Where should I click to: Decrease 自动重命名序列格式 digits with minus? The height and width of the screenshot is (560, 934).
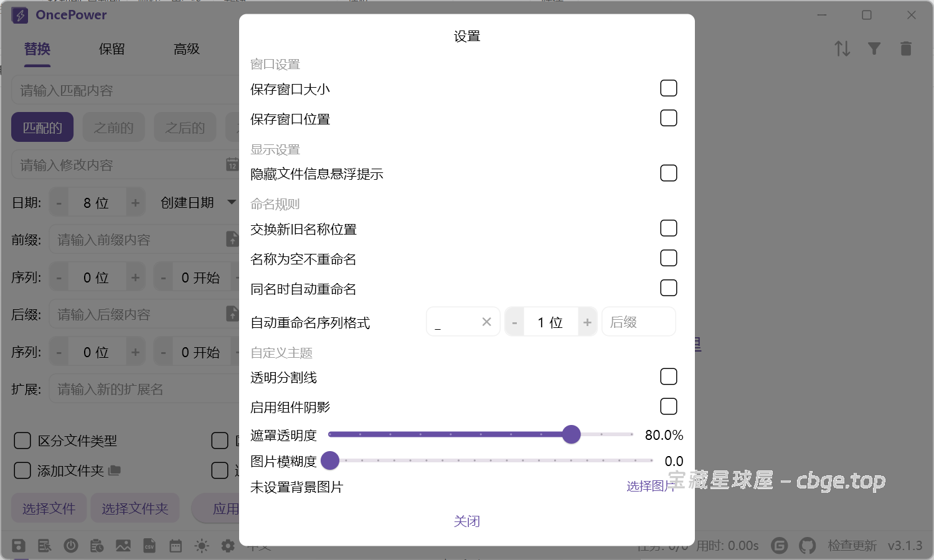(514, 322)
